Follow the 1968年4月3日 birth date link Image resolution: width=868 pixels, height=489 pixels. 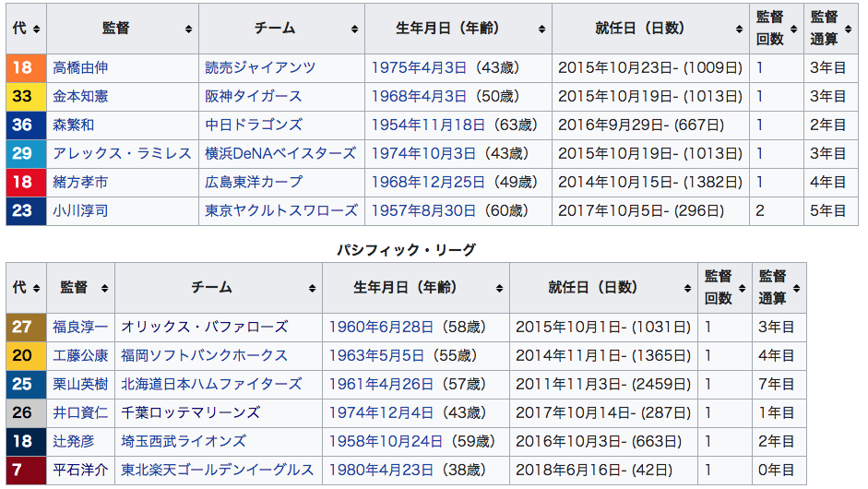coord(419,96)
